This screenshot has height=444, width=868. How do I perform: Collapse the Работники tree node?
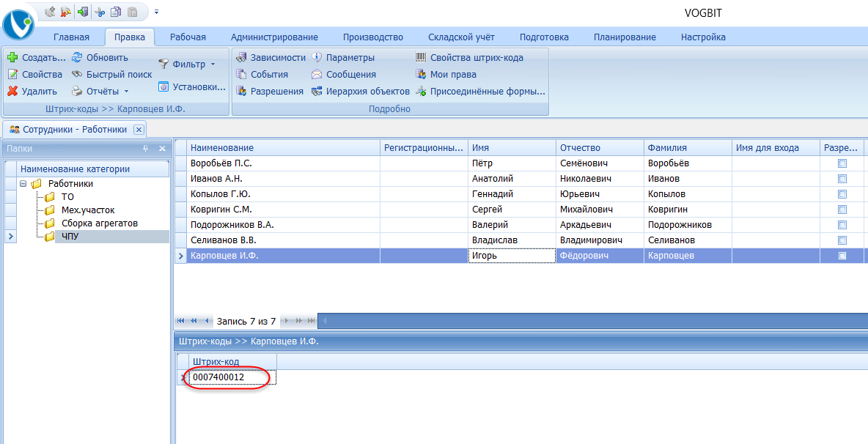(x=23, y=184)
